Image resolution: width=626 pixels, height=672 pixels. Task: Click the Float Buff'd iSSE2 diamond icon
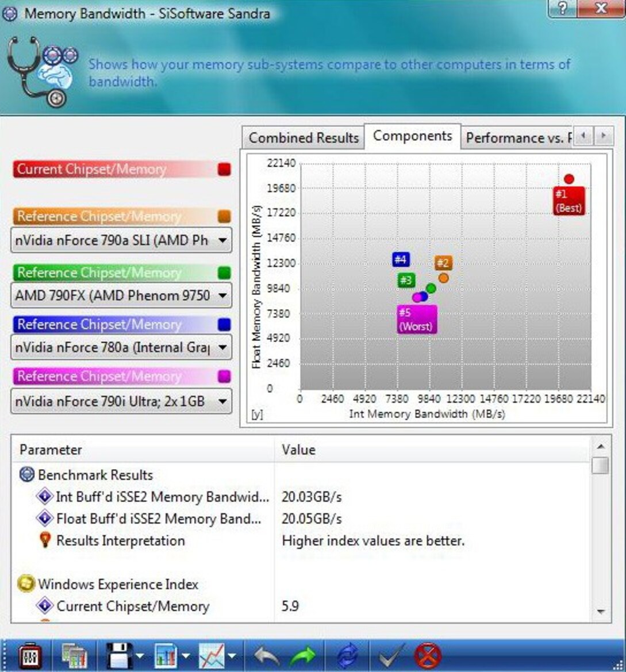click(45, 518)
